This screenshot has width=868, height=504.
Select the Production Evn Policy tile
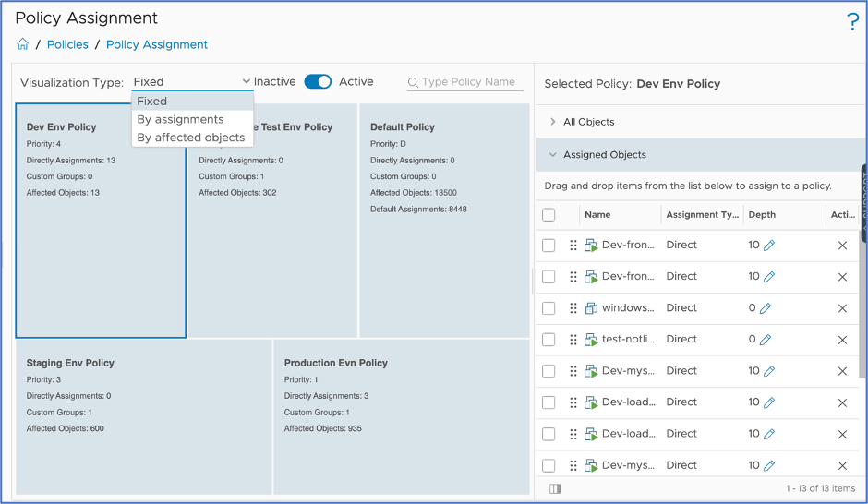tap(401, 416)
